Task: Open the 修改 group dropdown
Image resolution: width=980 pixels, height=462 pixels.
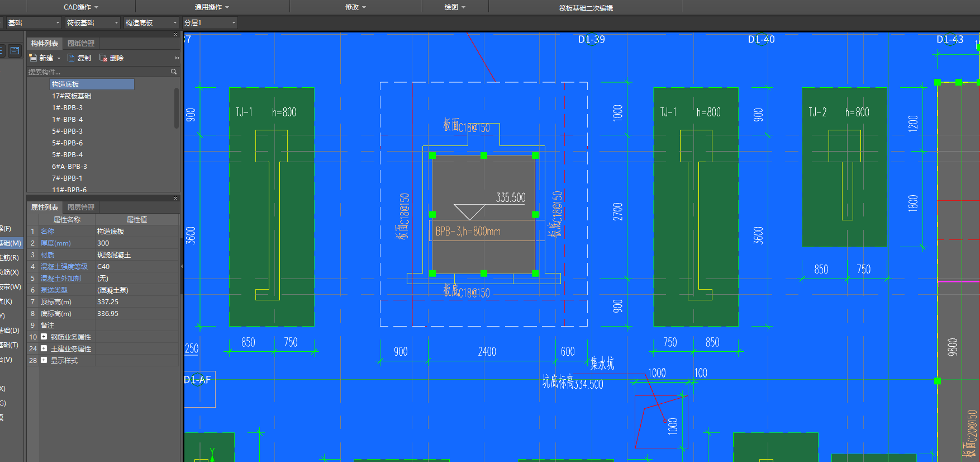Action: click(355, 7)
